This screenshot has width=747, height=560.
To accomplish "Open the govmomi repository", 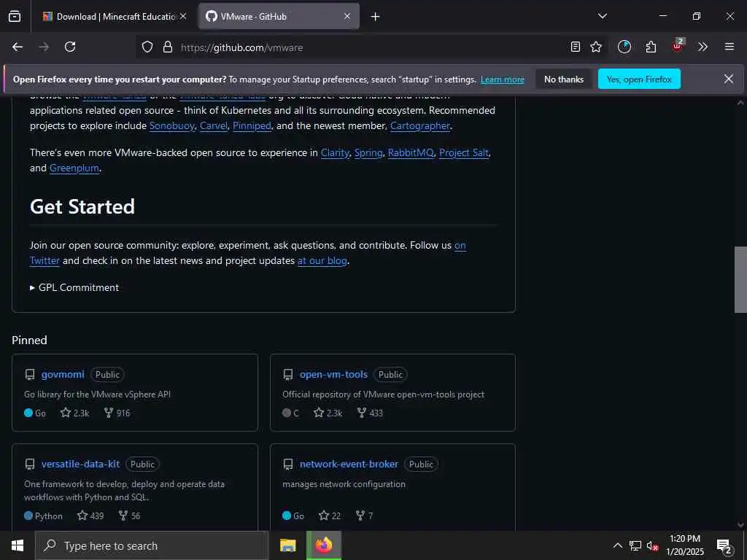I will coord(63,374).
